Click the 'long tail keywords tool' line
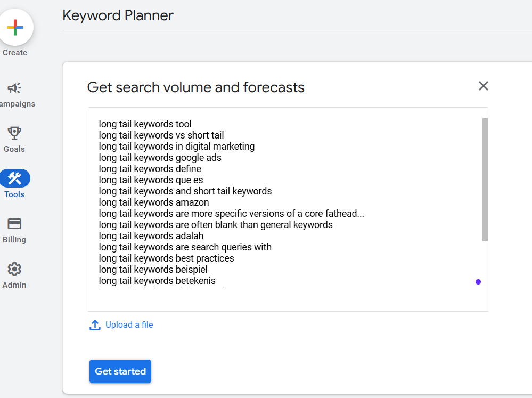532x398 pixels. tap(145, 124)
